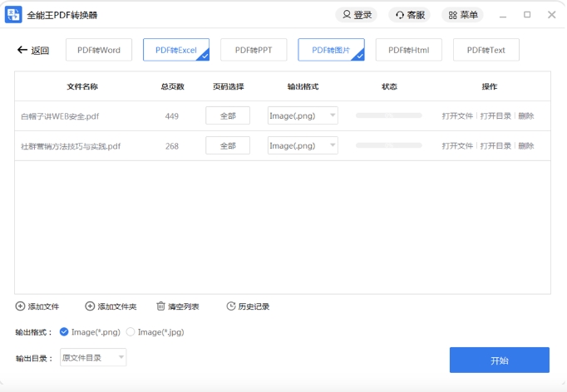Close the converter window

click(552, 15)
